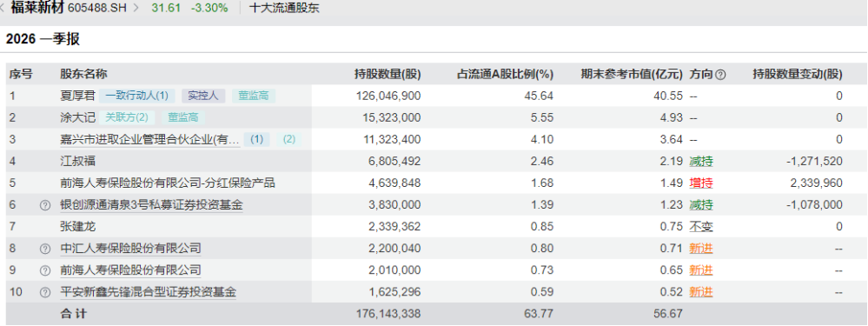868x326 pixels.
Task: Open 中汇人寿保险股份有限公司 shareholder link
Action: [130, 249]
